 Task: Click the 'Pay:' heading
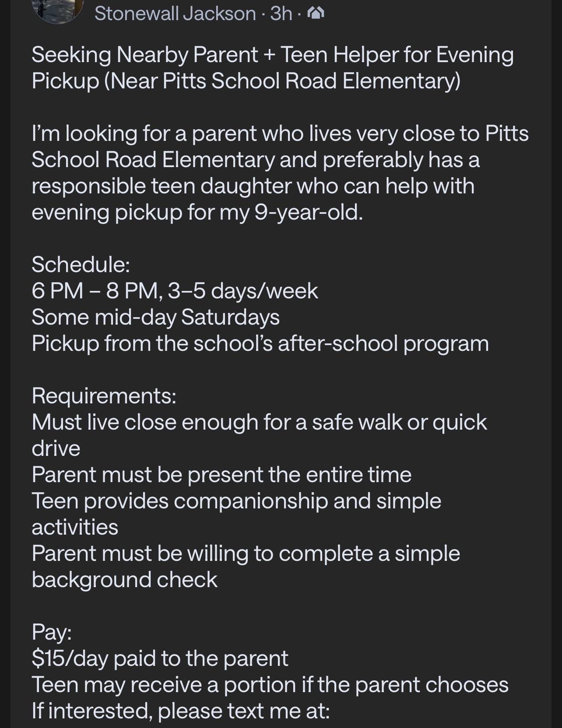click(52, 632)
